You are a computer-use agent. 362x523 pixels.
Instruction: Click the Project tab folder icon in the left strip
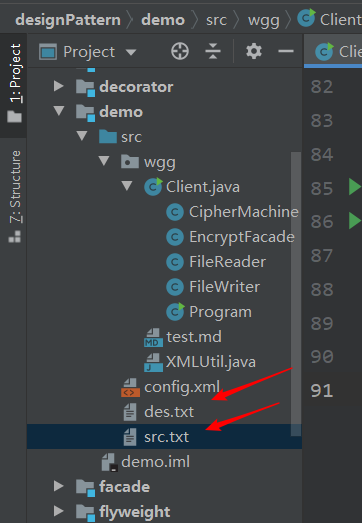pos(14,117)
